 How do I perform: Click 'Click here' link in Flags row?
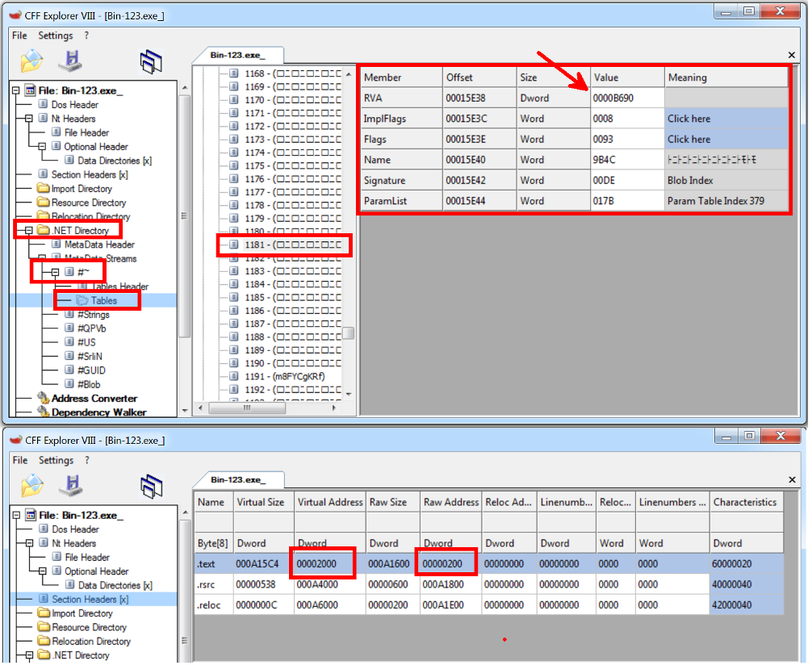pos(689,139)
